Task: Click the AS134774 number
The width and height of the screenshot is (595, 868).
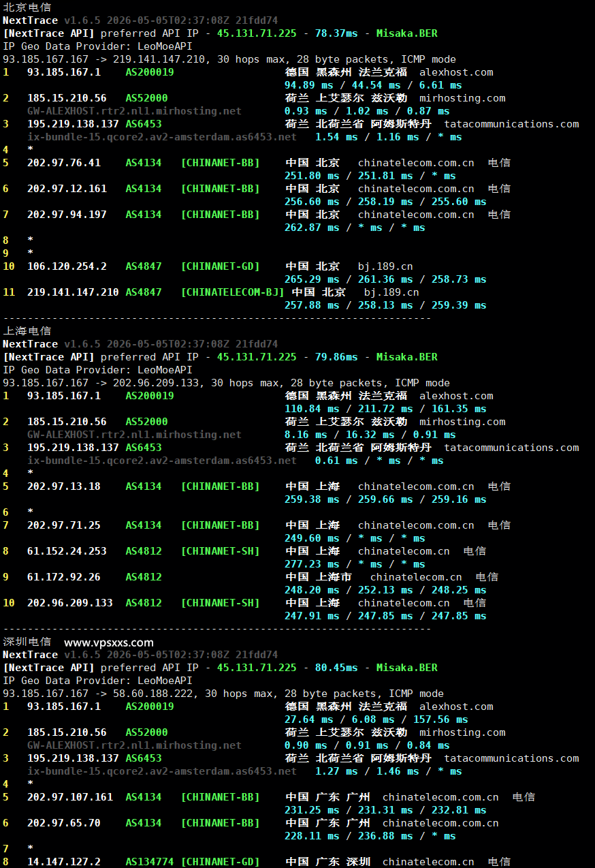Action: [150, 862]
